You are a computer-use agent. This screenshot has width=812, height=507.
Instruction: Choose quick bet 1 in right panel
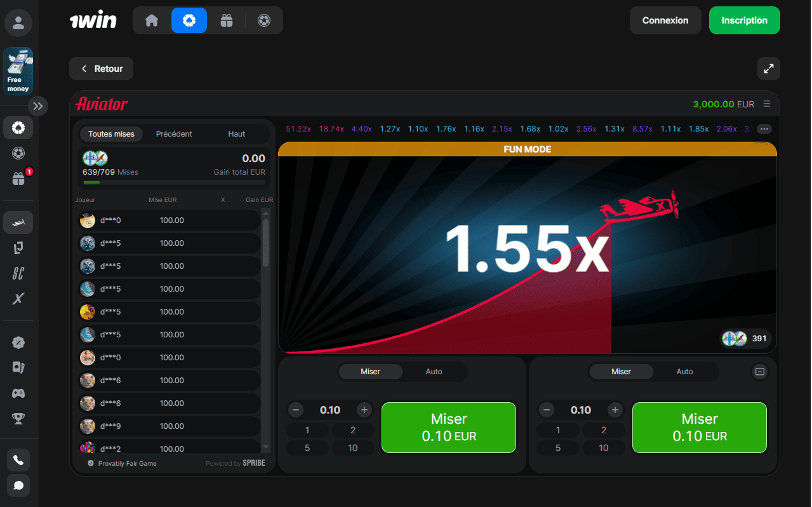pyautogui.click(x=558, y=430)
